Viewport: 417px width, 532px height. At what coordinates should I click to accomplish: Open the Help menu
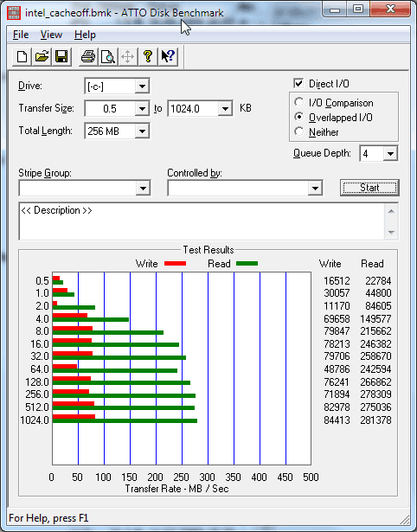85,35
